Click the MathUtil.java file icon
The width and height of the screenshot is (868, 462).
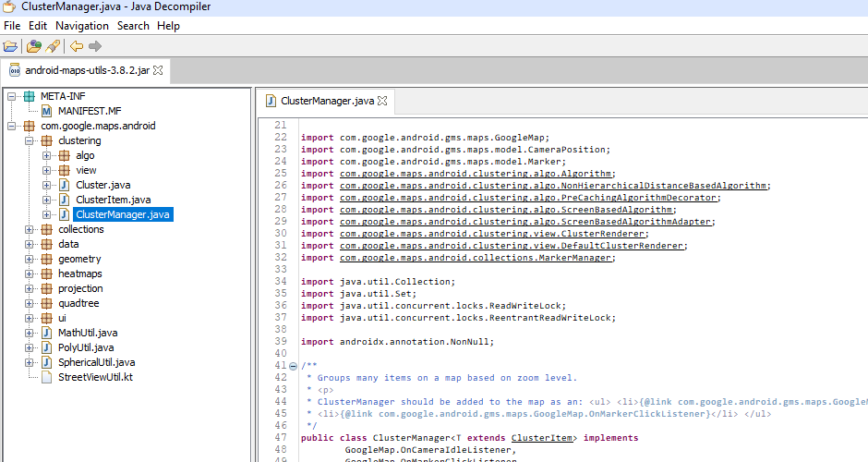tap(47, 333)
